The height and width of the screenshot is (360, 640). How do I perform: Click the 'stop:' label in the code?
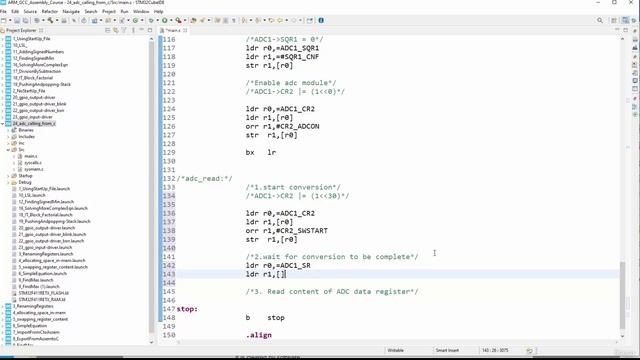(x=187, y=309)
